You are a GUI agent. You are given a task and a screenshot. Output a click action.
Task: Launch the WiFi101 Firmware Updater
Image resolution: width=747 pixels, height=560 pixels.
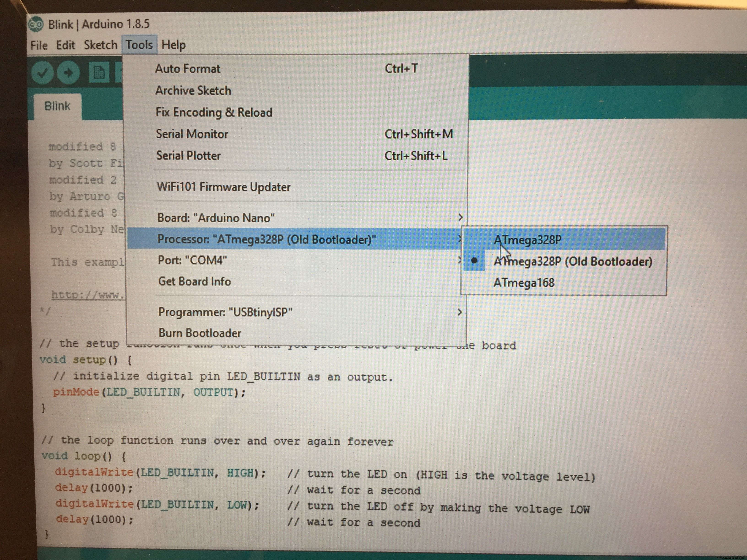click(x=224, y=187)
